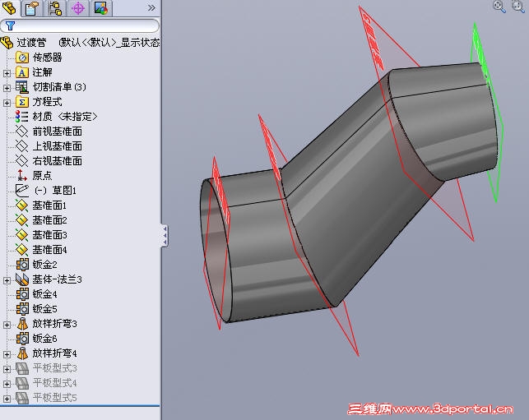Open the FeatureManager design tree tab
The width and height of the screenshot is (529, 420).
[9, 8]
